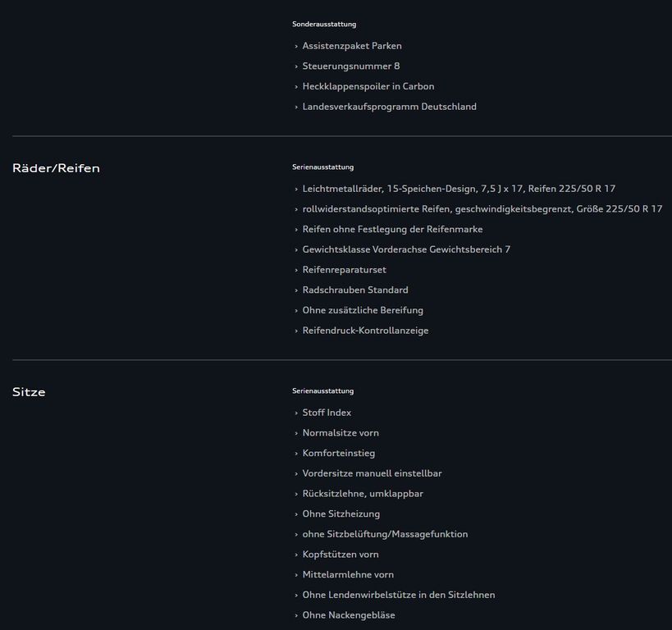Select the Stoff Index item
672x630 pixels.
(x=327, y=413)
